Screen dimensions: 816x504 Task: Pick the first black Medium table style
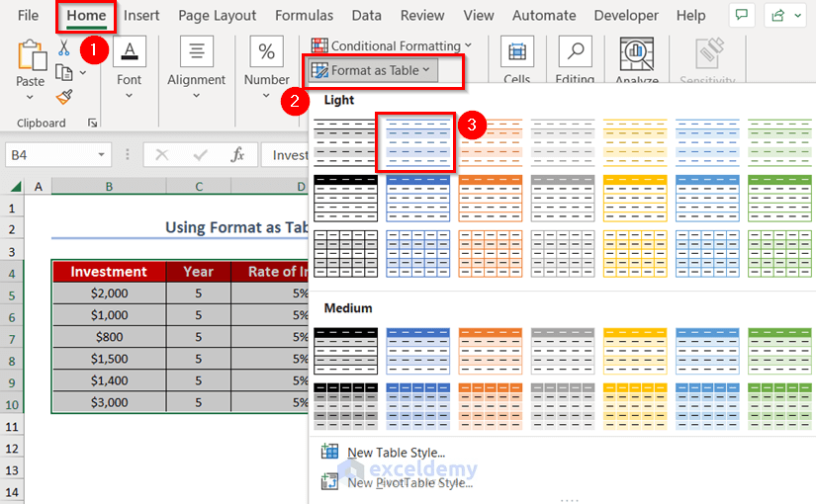click(x=345, y=351)
